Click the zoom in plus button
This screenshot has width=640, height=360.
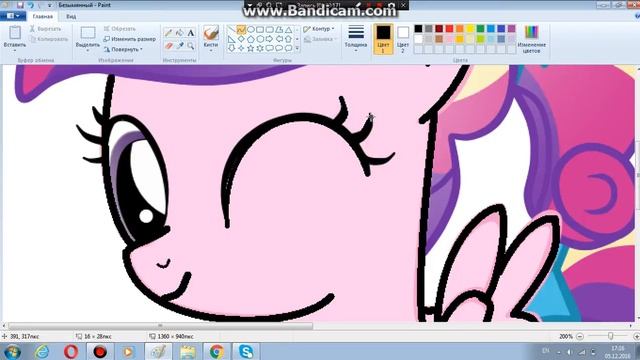[636, 336]
